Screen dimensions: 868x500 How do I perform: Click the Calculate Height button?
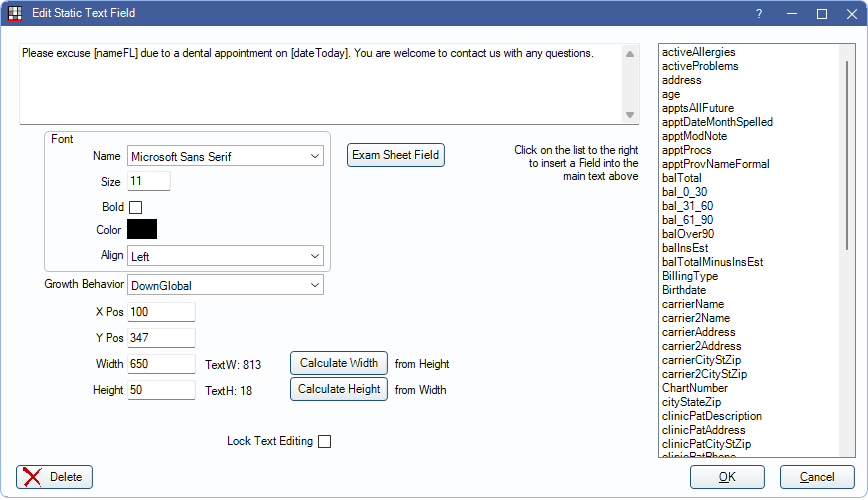pyautogui.click(x=338, y=389)
